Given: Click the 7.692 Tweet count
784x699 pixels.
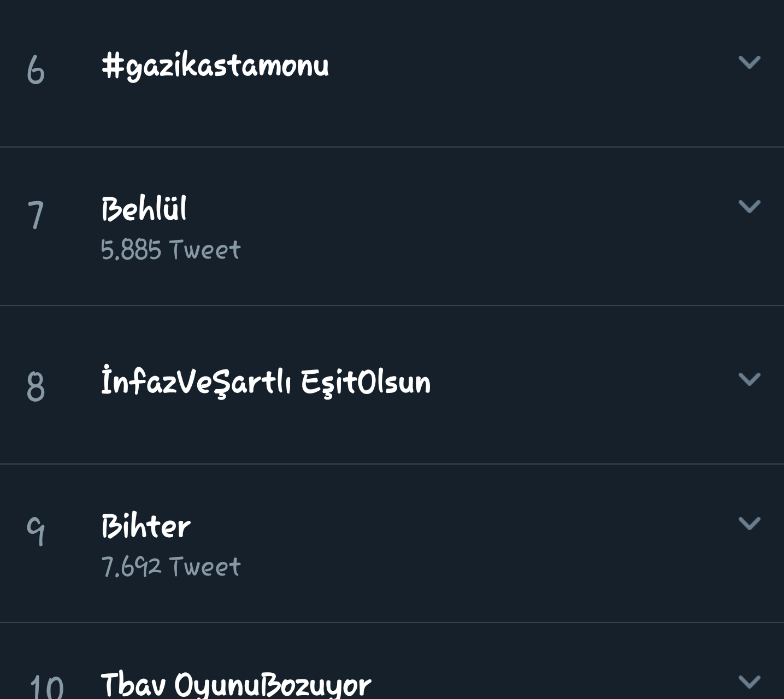Looking at the screenshot, I should [x=170, y=567].
